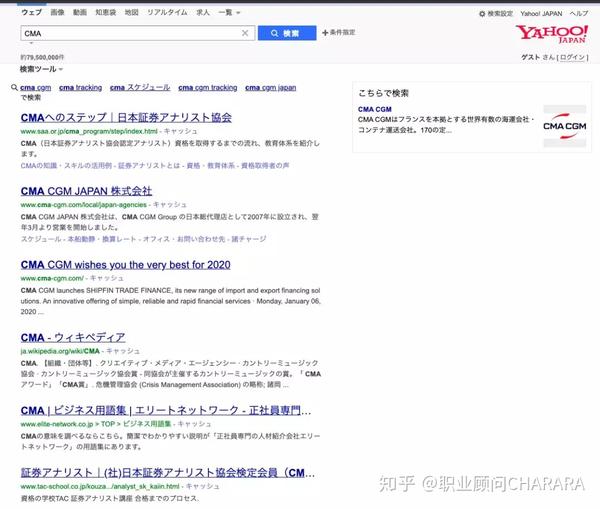The height and width of the screenshot is (509, 600).
Task: Expand the 検索ツール dropdown
Action: click(41, 69)
